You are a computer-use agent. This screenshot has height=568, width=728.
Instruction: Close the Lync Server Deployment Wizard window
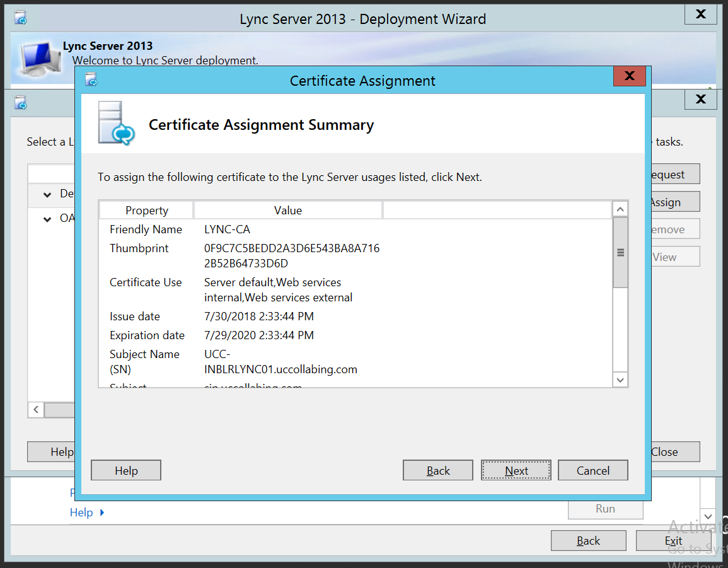(701, 14)
